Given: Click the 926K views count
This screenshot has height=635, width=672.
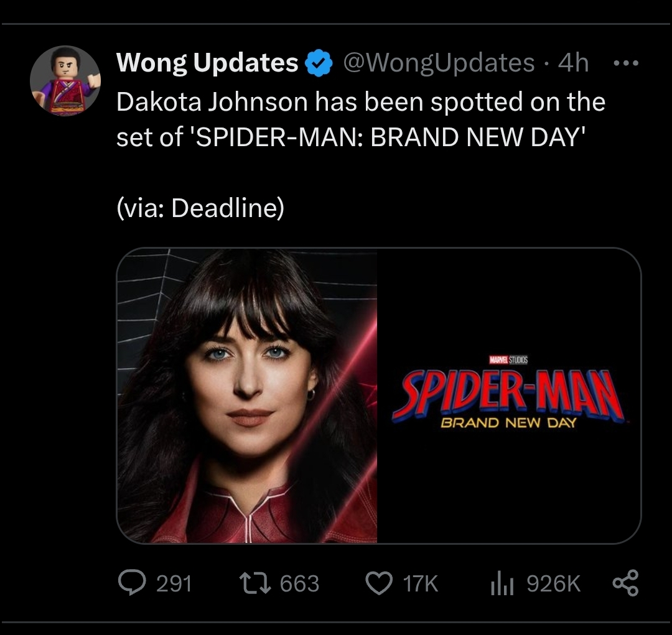Looking at the screenshot, I should pos(553,584).
